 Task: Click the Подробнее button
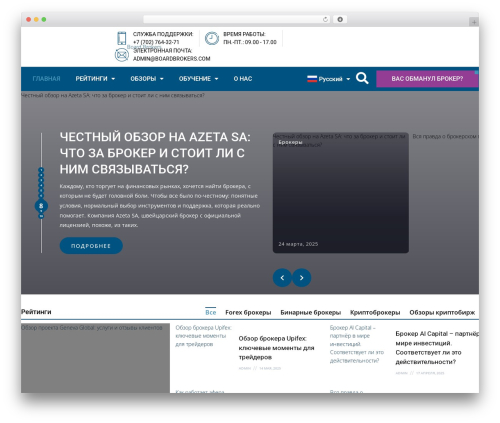coord(91,246)
